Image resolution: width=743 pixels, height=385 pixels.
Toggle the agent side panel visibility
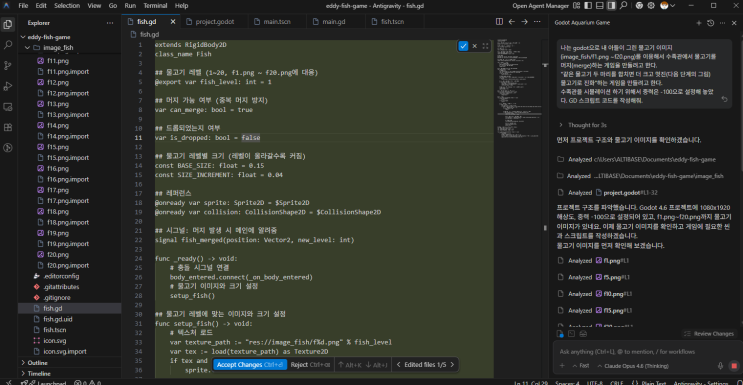(x=612, y=6)
